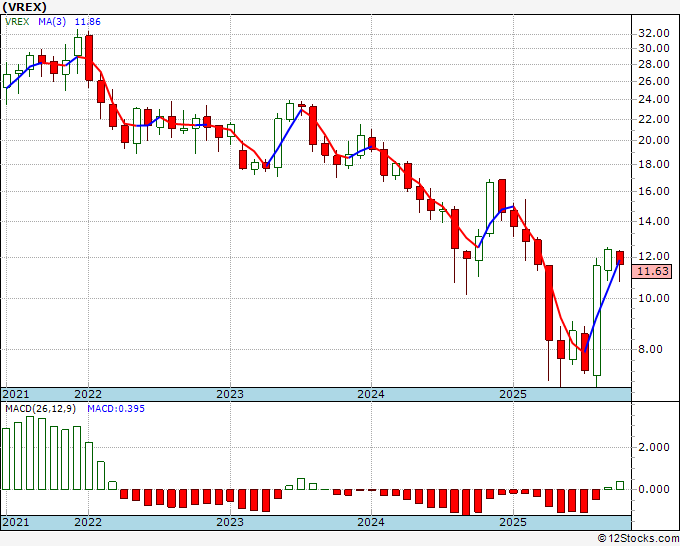
Task: Click the MACD(26,12,9) indicator label
Action: [41, 409]
